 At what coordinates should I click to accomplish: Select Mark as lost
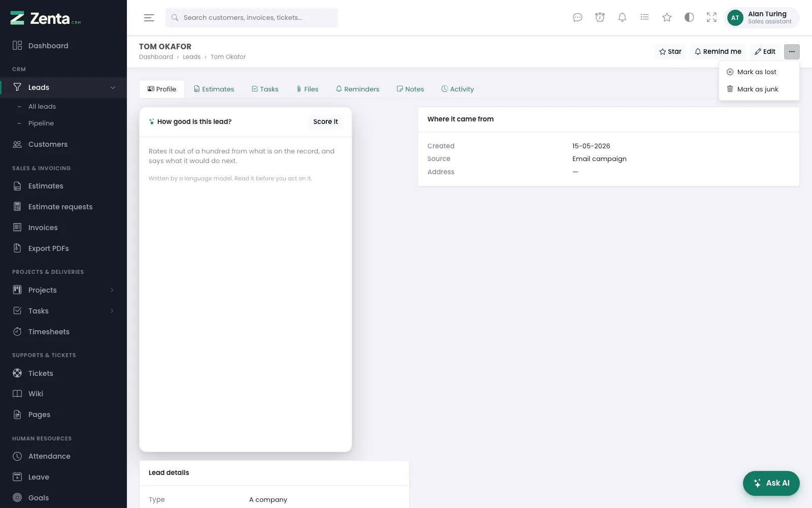click(x=759, y=72)
